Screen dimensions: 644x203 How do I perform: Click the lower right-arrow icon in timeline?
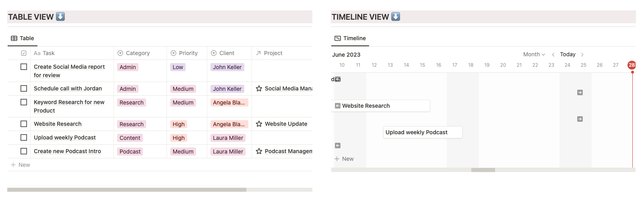580,119
